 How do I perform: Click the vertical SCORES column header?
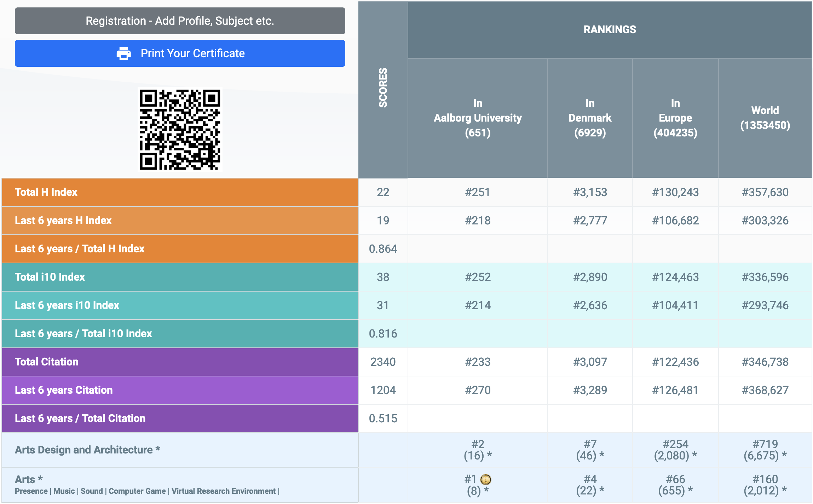[383, 88]
